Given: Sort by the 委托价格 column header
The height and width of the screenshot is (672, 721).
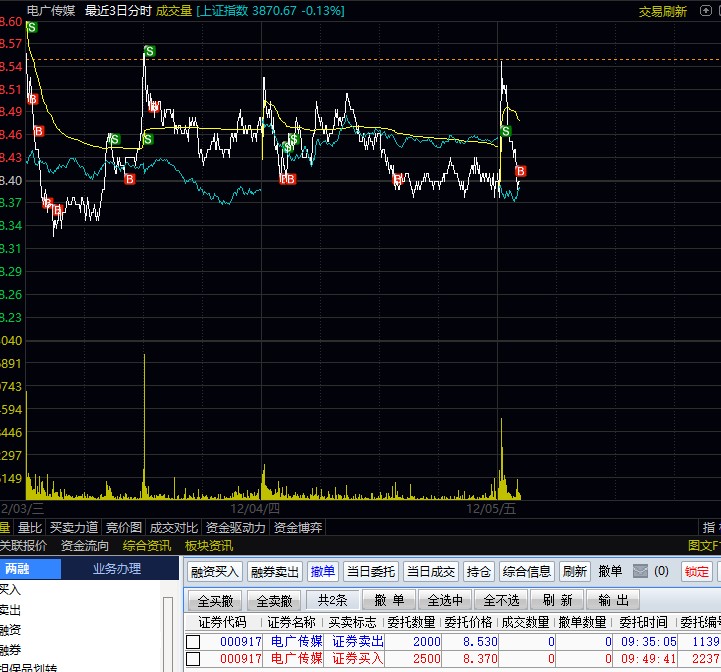Looking at the screenshot, I should tap(469, 622).
